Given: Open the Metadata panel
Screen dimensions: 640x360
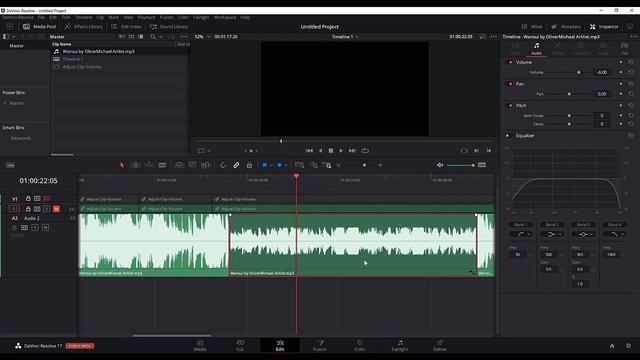Looking at the screenshot, I should pyautogui.click(x=566, y=27).
